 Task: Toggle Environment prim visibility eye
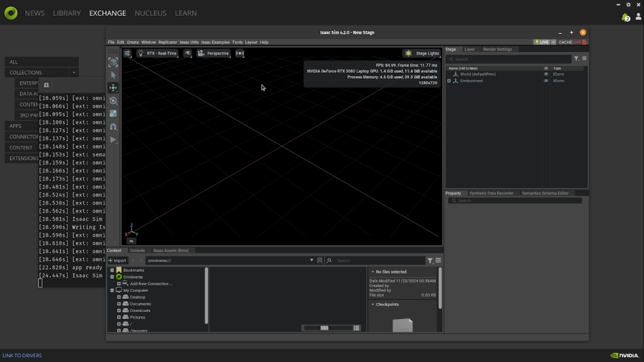point(546,81)
